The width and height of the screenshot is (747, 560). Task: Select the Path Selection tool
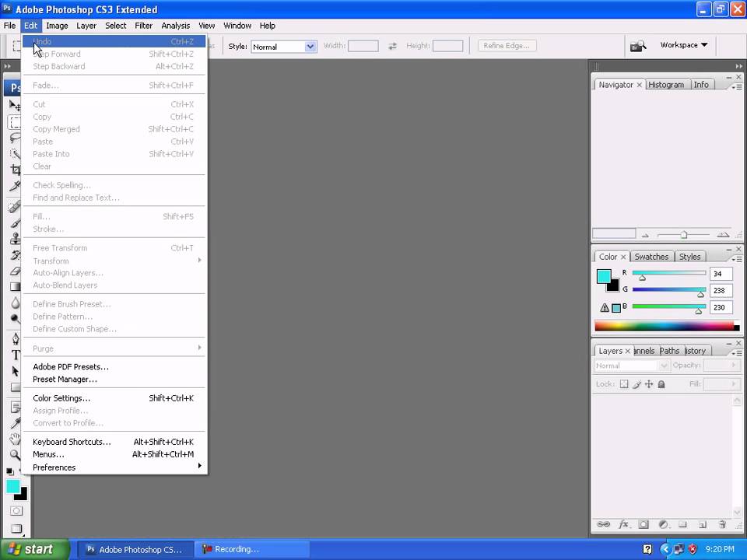15,371
